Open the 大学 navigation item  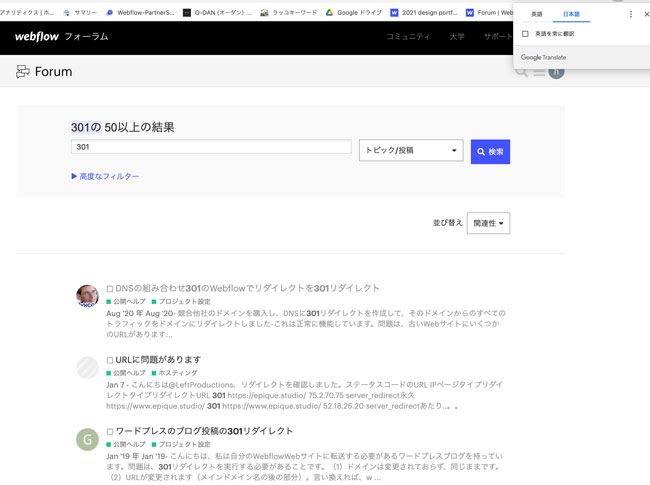pos(457,36)
